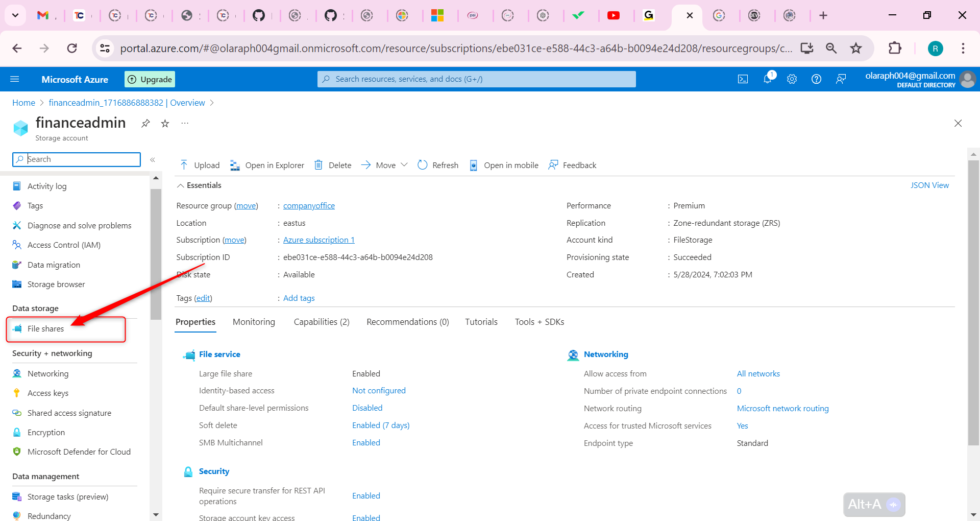The width and height of the screenshot is (980, 521).
Task: Delete the storage account
Action: click(x=333, y=165)
